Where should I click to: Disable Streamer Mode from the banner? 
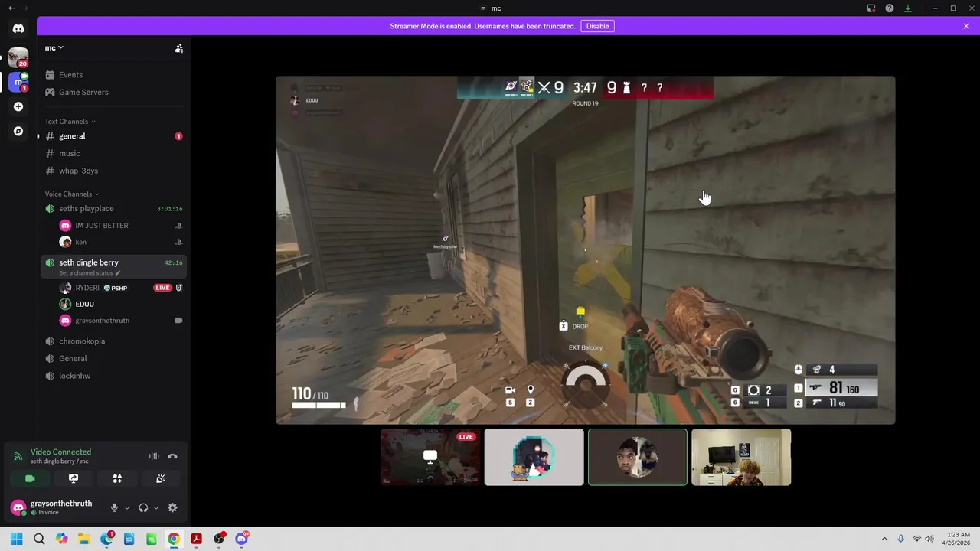pos(597,26)
